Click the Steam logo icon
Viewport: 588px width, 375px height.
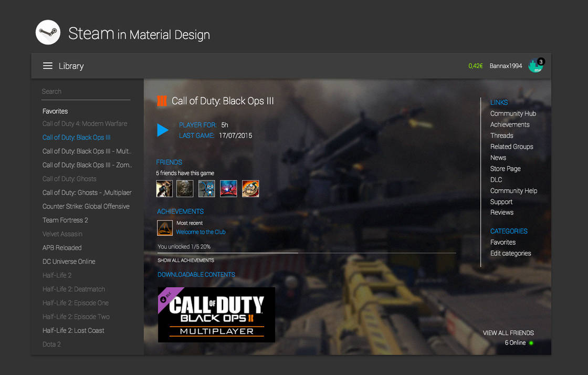tap(48, 33)
